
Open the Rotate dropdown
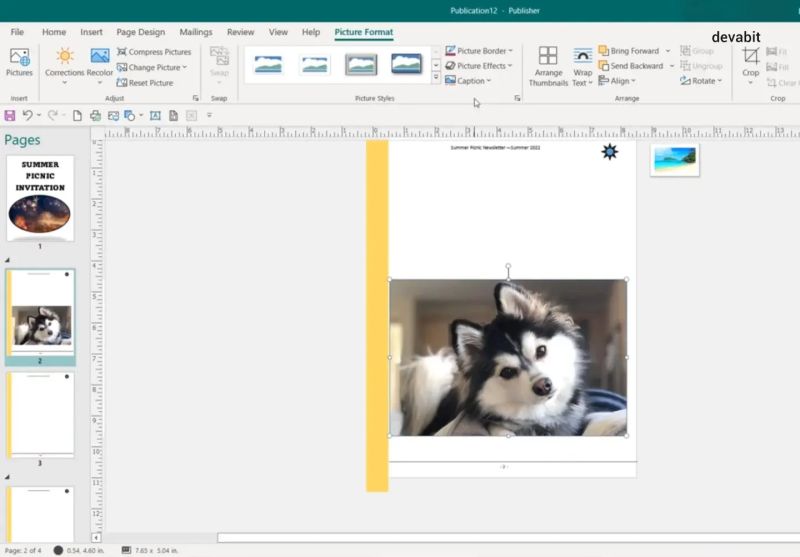tap(701, 81)
